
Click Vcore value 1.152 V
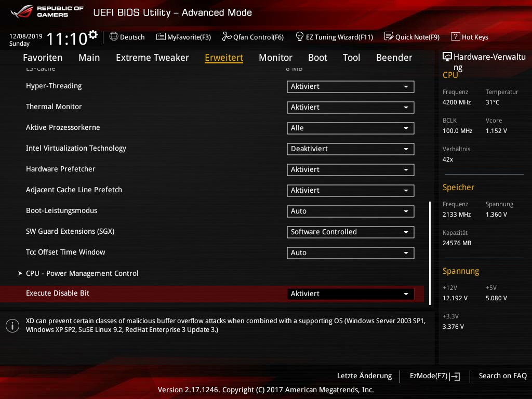coord(496,130)
